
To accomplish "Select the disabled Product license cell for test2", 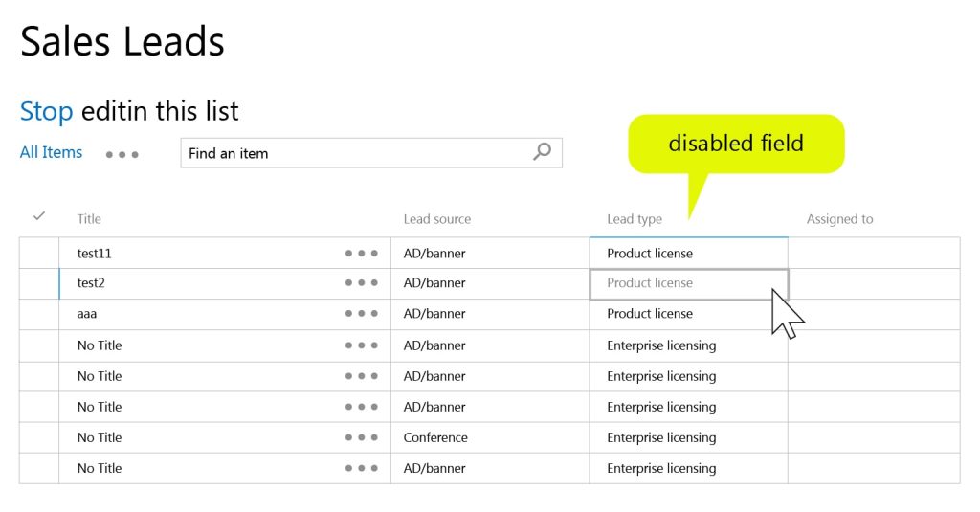I will click(x=689, y=284).
